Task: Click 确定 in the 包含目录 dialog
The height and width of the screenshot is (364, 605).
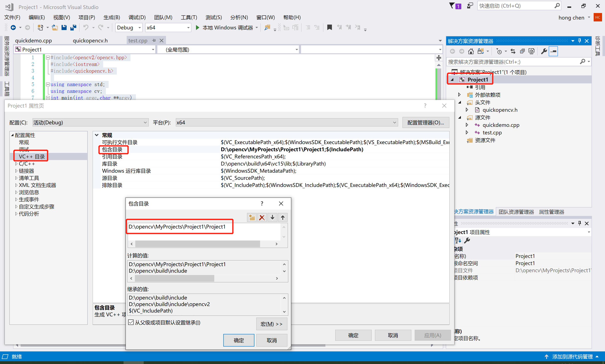Action: (239, 340)
